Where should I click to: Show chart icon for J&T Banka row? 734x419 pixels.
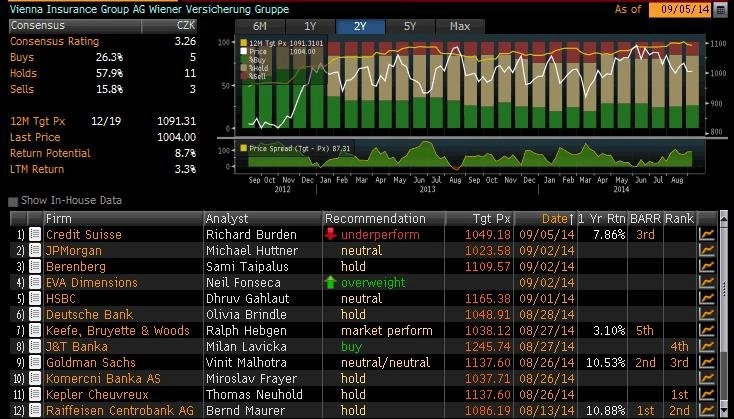point(707,346)
